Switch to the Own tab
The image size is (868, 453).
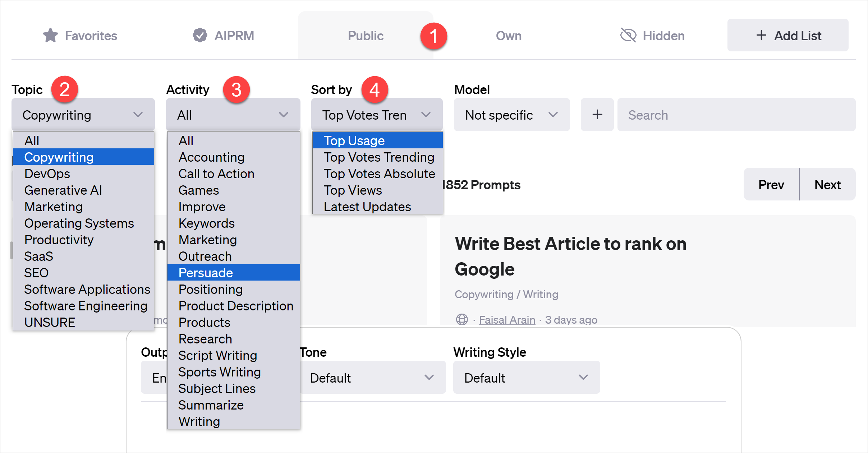tap(508, 36)
